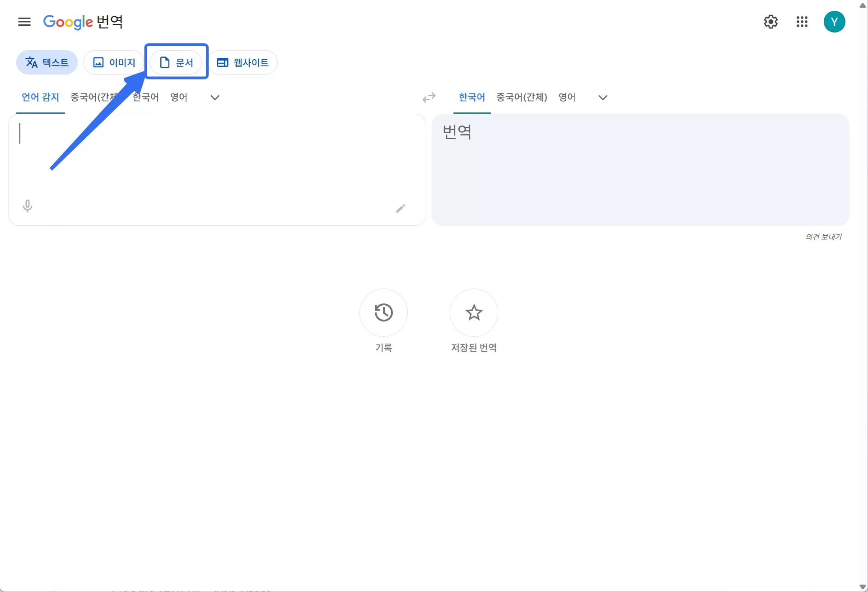Image resolution: width=868 pixels, height=592 pixels.
Task: Open the Google apps grid
Action: (x=802, y=22)
